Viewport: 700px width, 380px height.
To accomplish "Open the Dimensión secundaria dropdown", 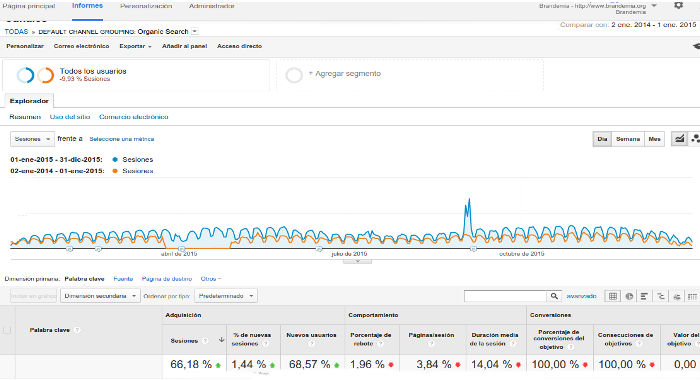I will [100, 296].
